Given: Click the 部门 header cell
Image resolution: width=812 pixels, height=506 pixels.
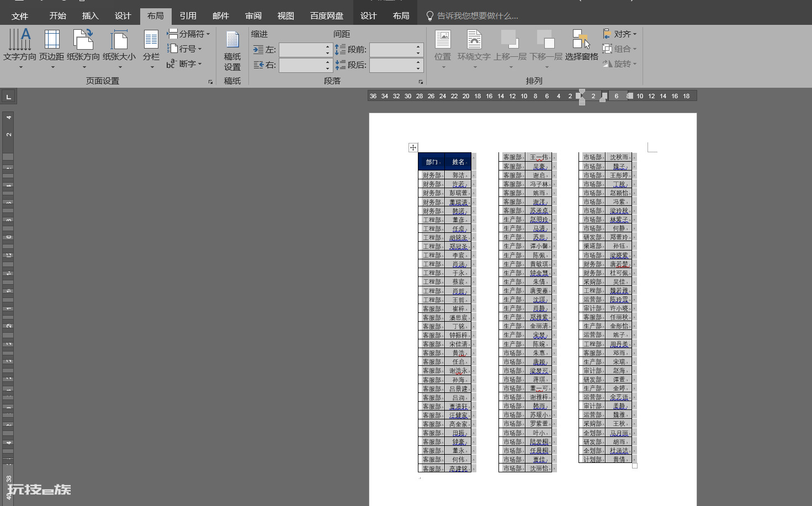Looking at the screenshot, I should [x=432, y=162].
